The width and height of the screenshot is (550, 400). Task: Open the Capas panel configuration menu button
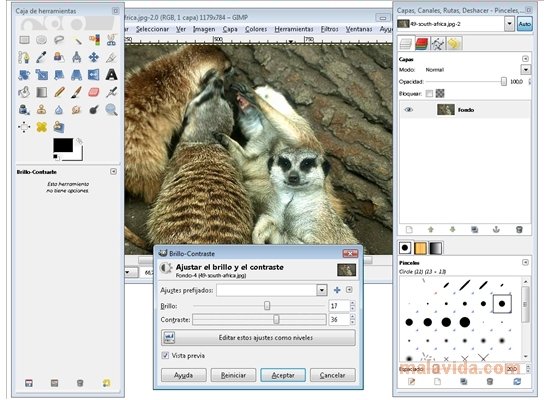[x=525, y=59]
